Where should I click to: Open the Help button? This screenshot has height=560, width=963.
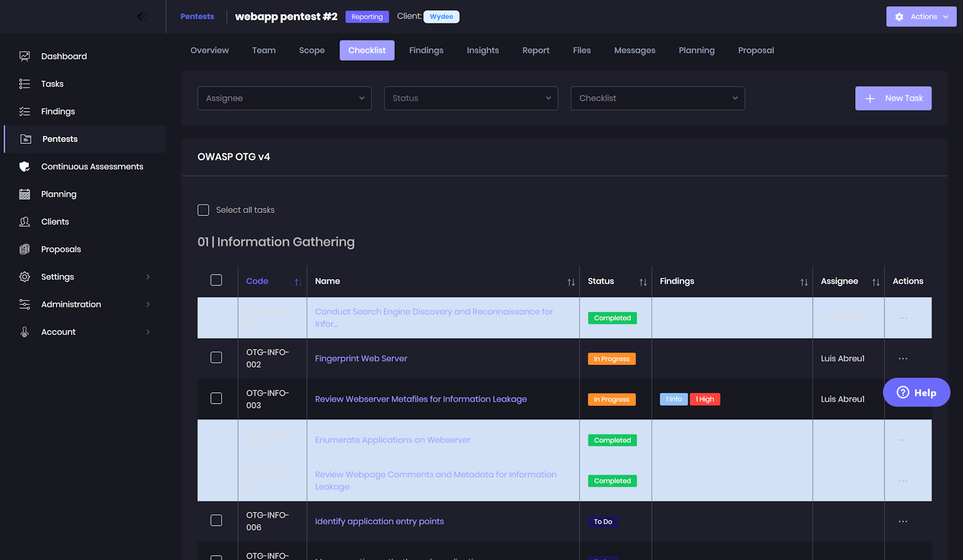[917, 392]
